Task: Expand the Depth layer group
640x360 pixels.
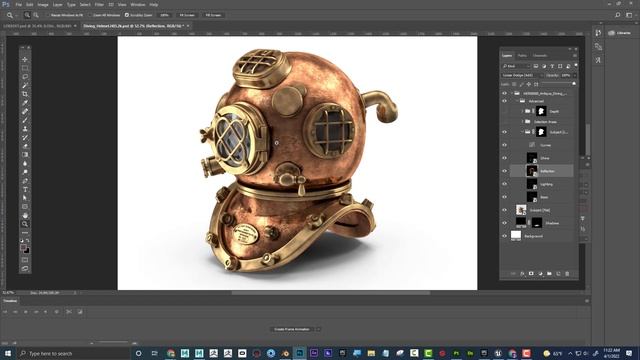Action: (522, 111)
